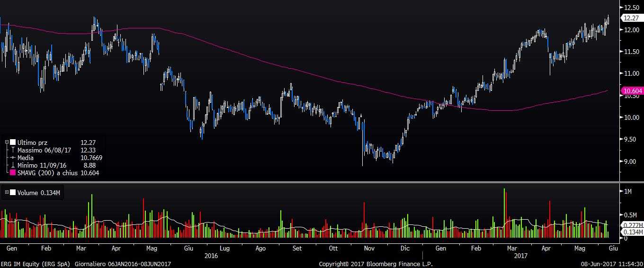
Task: Click the magenta SMAVG (200) color swatch
Action: click(x=13, y=173)
